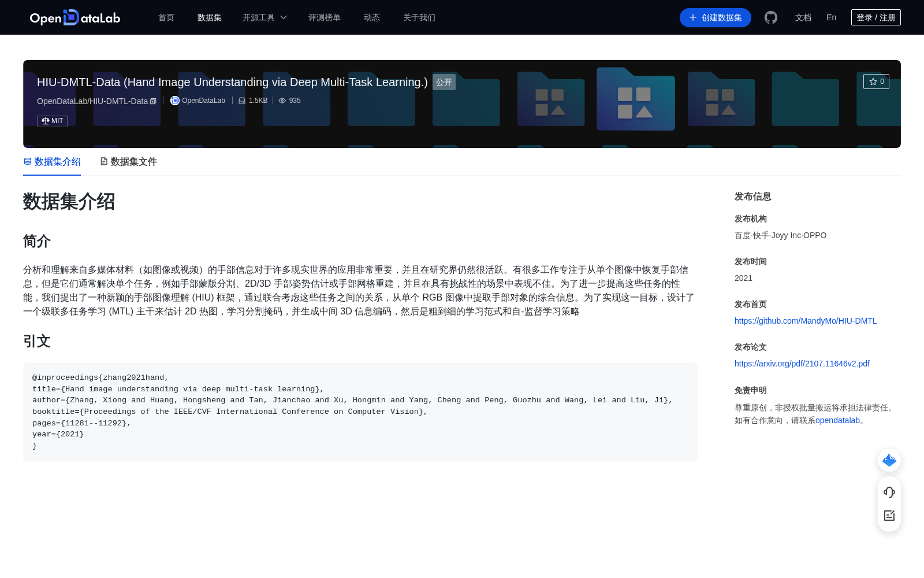Click the 百度·快手·Joyy Inc·OPPO text

[x=780, y=235]
